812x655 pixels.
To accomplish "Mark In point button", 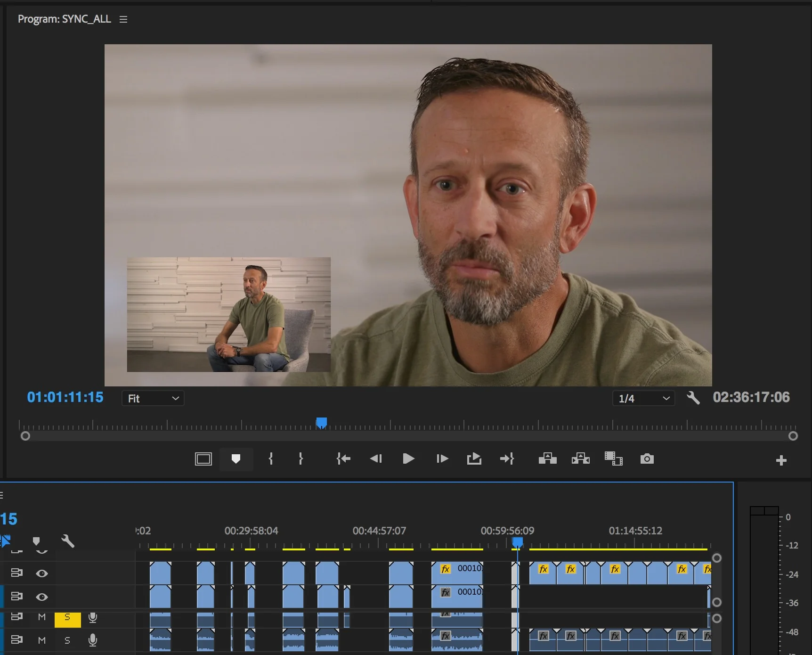I will click(x=271, y=459).
